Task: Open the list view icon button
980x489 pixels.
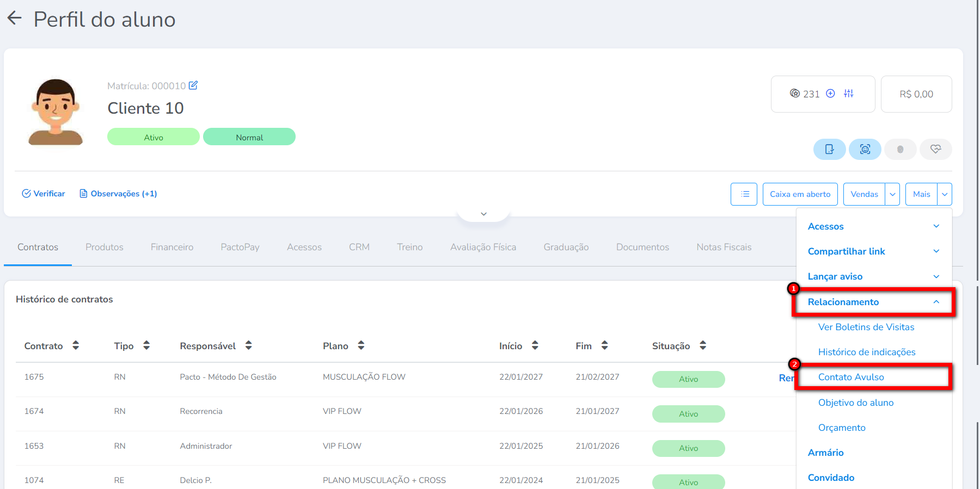Action: coord(744,194)
